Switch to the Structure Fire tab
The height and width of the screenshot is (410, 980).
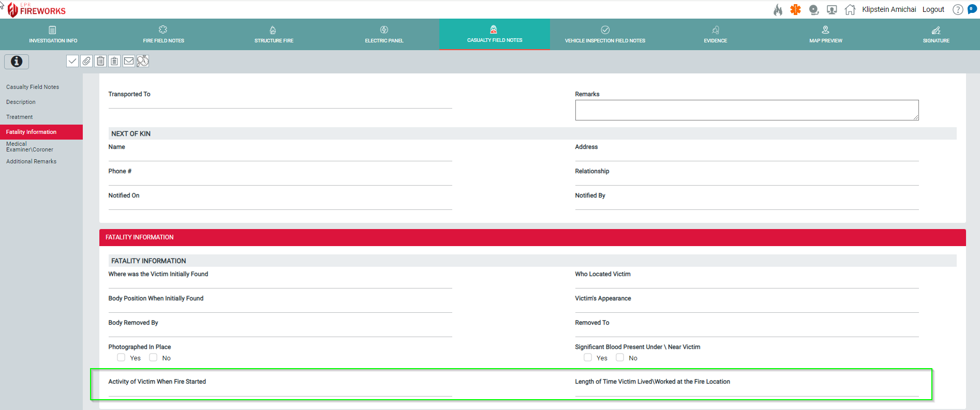point(274,34)
